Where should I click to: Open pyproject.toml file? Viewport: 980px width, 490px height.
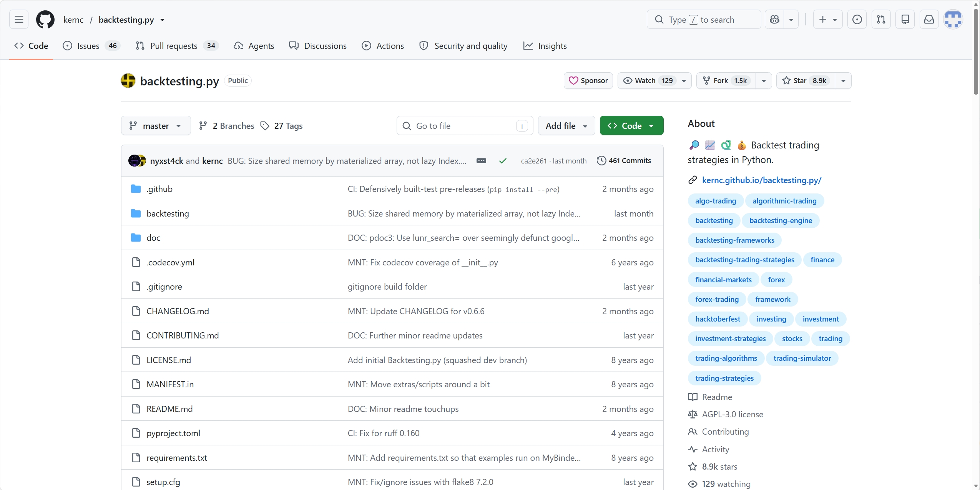point(173,433)
